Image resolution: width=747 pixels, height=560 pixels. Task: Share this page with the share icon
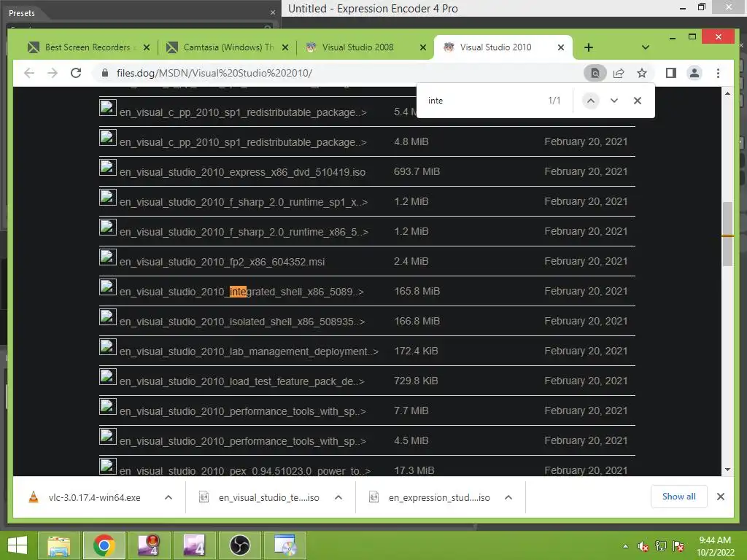click(619, 73)
